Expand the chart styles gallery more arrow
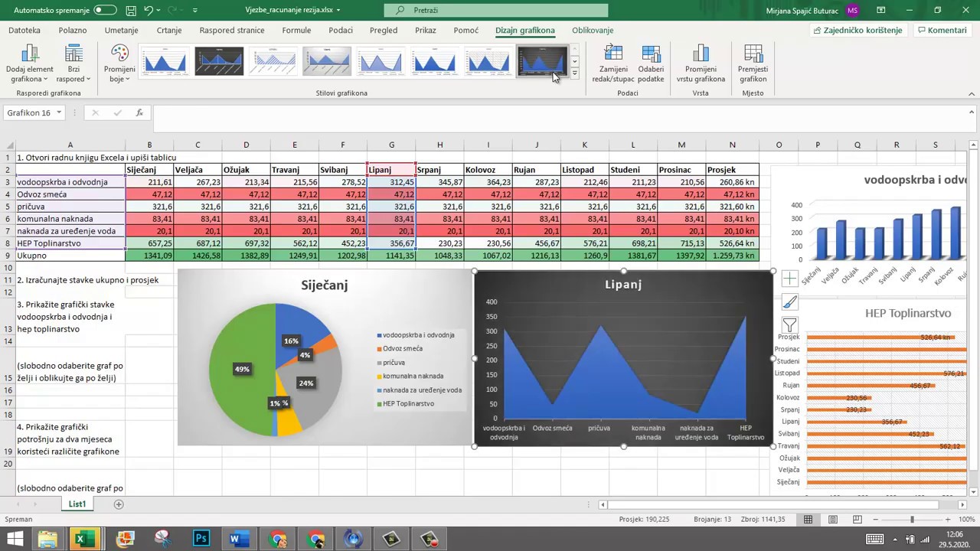980x551 pixels. click(x=575, y=73)
